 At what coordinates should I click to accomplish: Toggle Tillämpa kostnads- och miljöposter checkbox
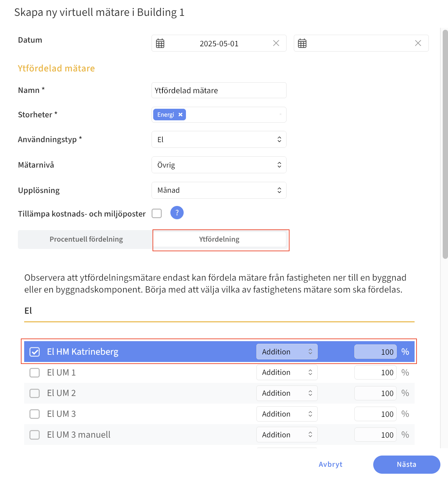157,214
